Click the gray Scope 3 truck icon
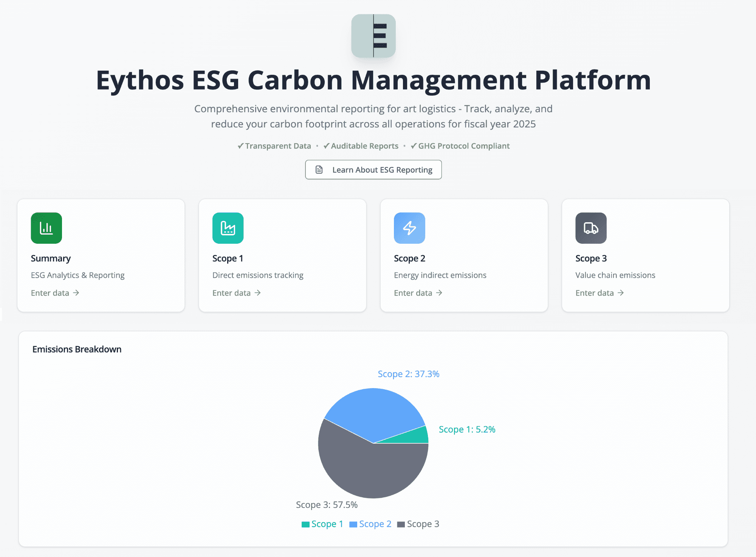This screenshot has width=756, height=557. pyautogui.click(x=591, y=228)
